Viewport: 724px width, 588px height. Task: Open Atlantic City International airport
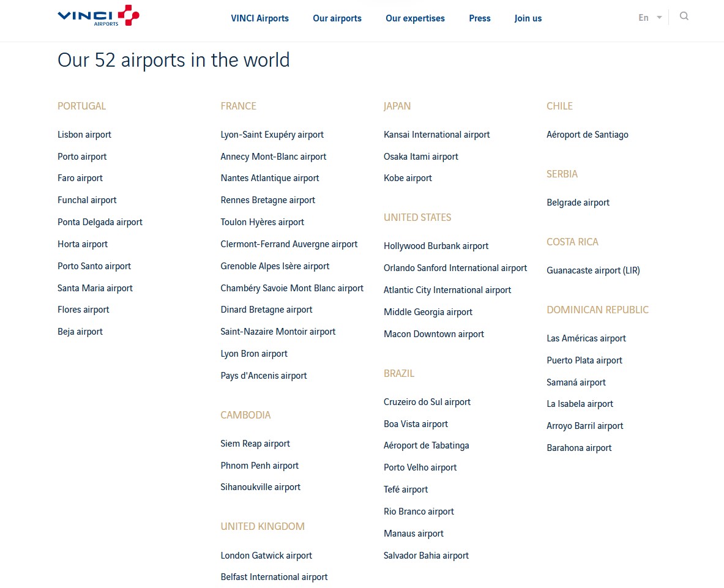click(x=447, y=290)
